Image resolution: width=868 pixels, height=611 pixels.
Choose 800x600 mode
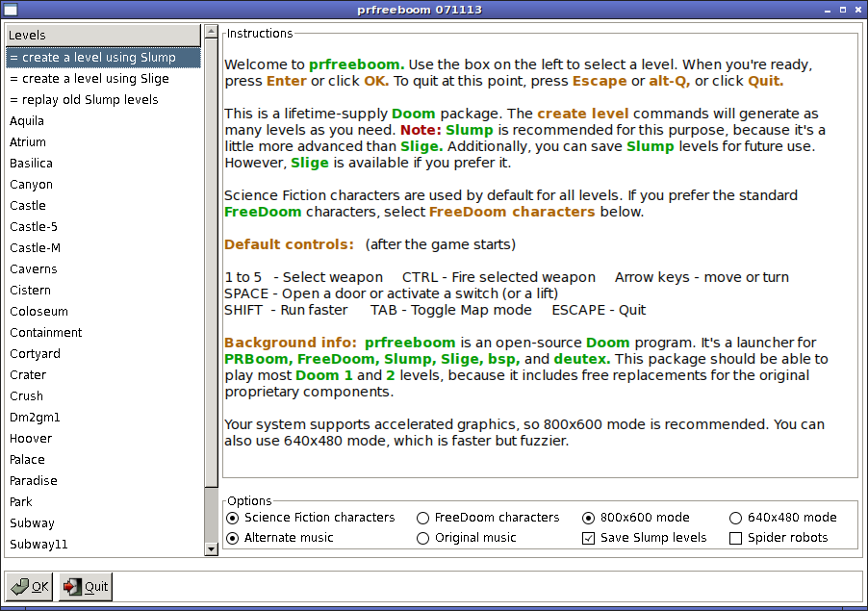tap(637, 518)
